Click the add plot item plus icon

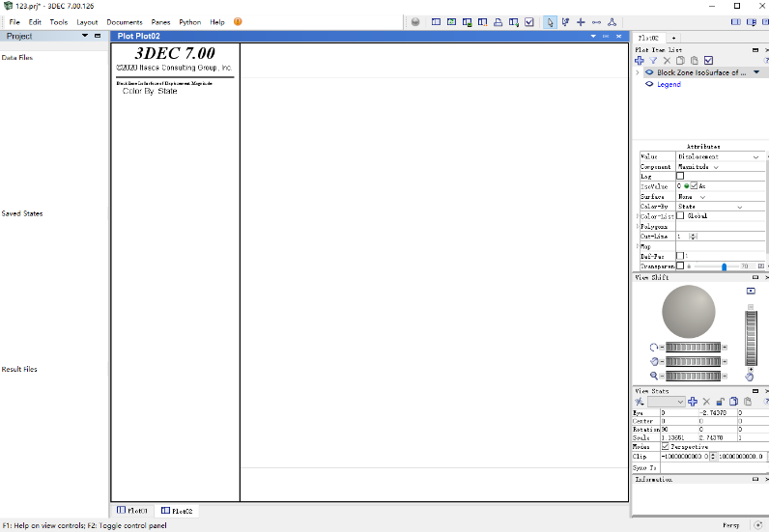(x=639, y=61)
